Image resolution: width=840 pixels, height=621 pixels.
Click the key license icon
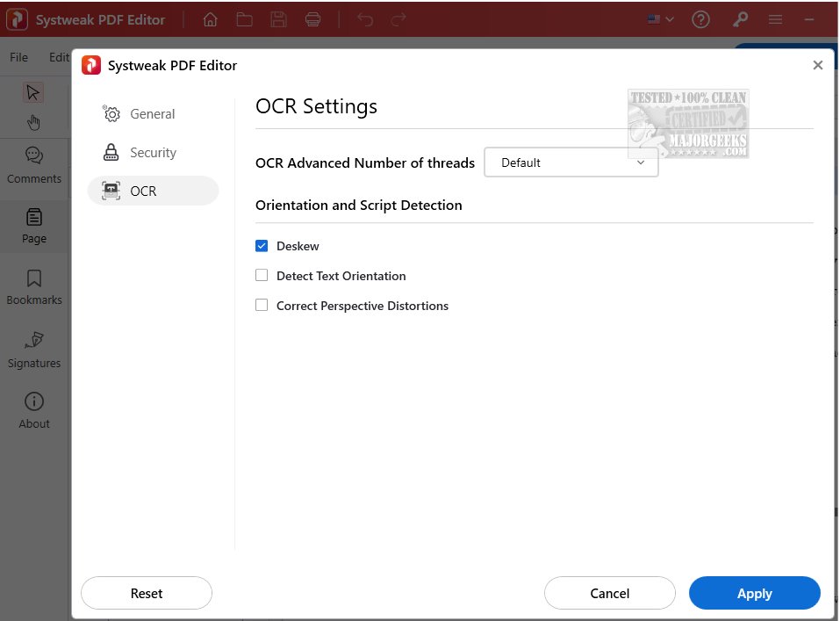740,20
